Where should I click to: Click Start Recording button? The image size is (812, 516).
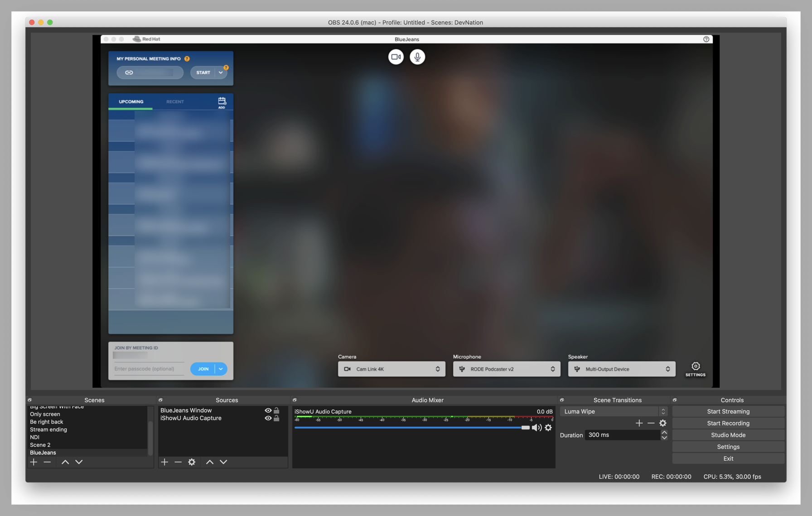(728, 423)
